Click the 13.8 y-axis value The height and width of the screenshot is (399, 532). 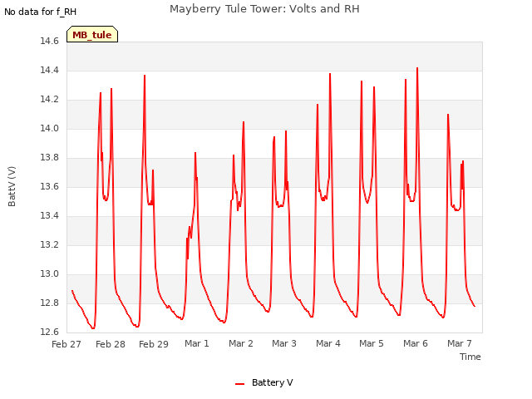(50, 157)
